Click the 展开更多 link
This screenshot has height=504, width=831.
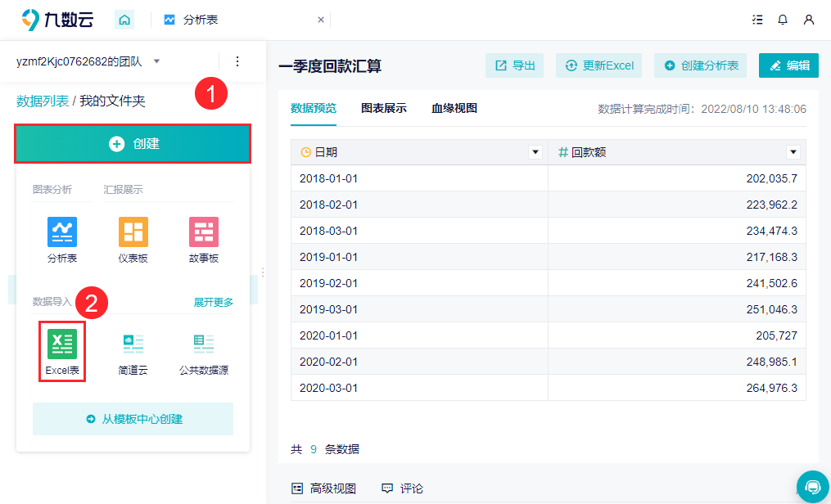click(213, 302)
